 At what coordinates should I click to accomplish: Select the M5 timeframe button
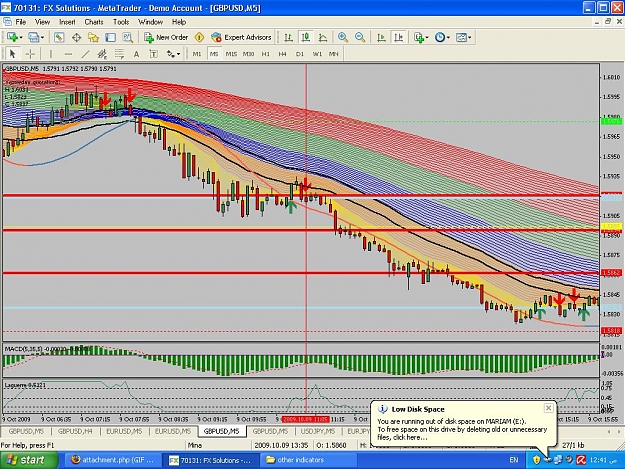(214, 54)
